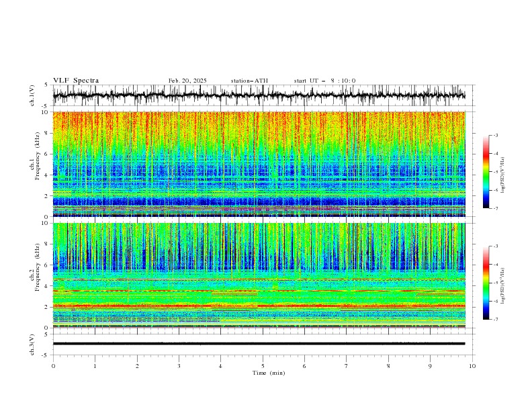Click the ch.2 PSD color bar
The image size is (532, 411).
point(486,283)
